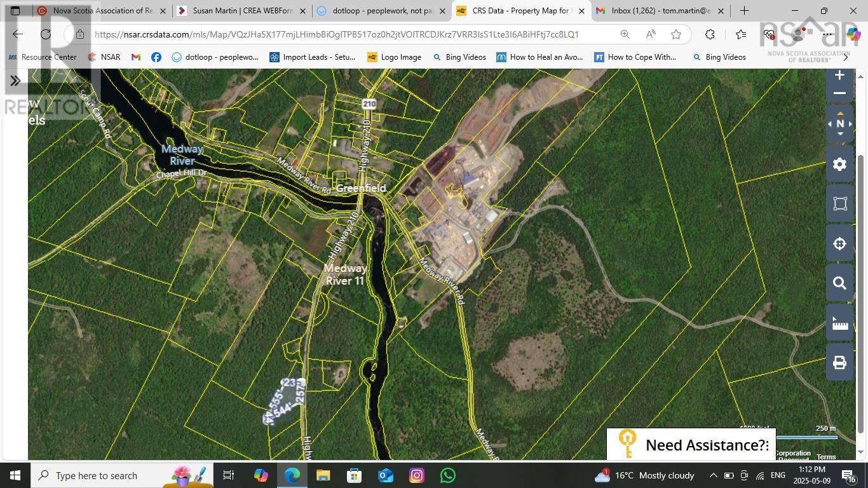Print the map using printer icon
The width and height of the screenshot is (868, 488).
(x=839, y=363)
